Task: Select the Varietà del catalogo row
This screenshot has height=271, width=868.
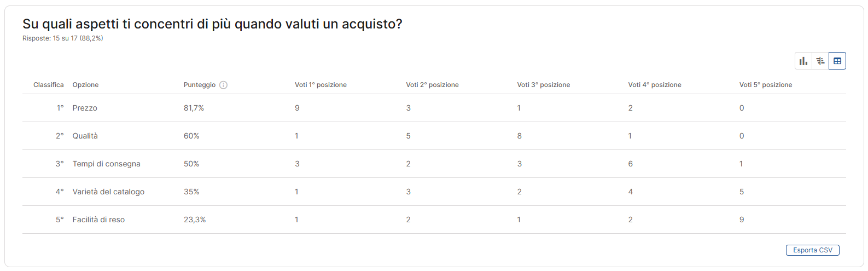Action: click(x=108, y=192)
